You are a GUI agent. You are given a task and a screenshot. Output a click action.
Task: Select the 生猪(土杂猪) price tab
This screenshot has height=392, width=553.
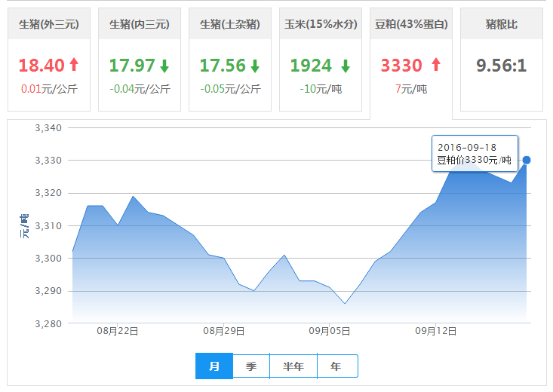point(230,60)
